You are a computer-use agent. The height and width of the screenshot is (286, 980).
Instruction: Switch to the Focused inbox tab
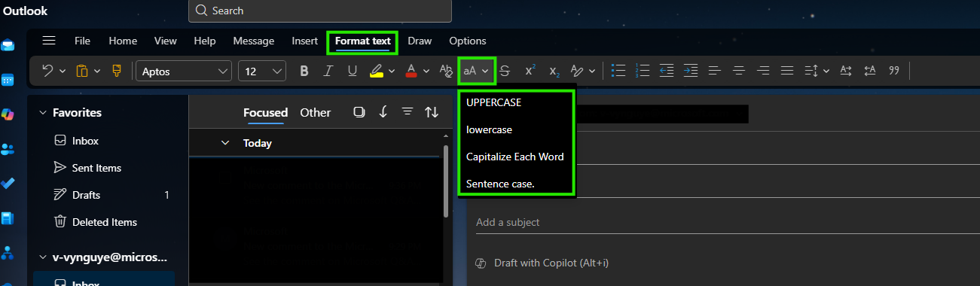click(x=265, y=113)
